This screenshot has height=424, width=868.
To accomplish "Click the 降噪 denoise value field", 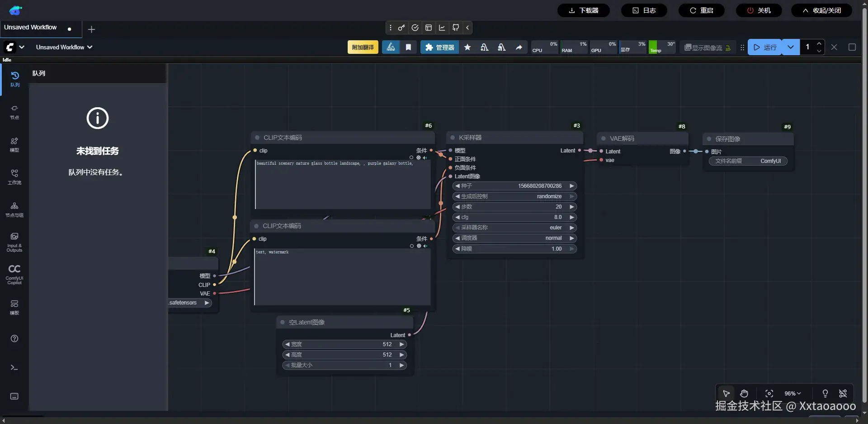I will pos(514,249).
